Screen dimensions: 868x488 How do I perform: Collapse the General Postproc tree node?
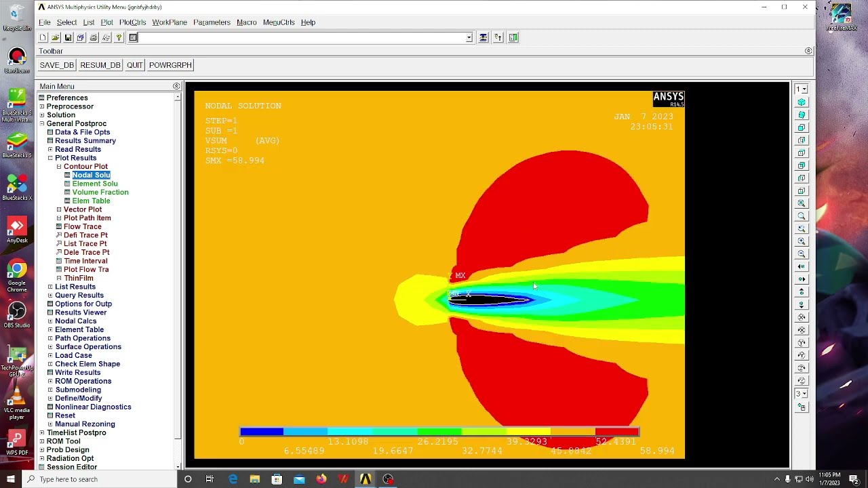click(42, 124)
